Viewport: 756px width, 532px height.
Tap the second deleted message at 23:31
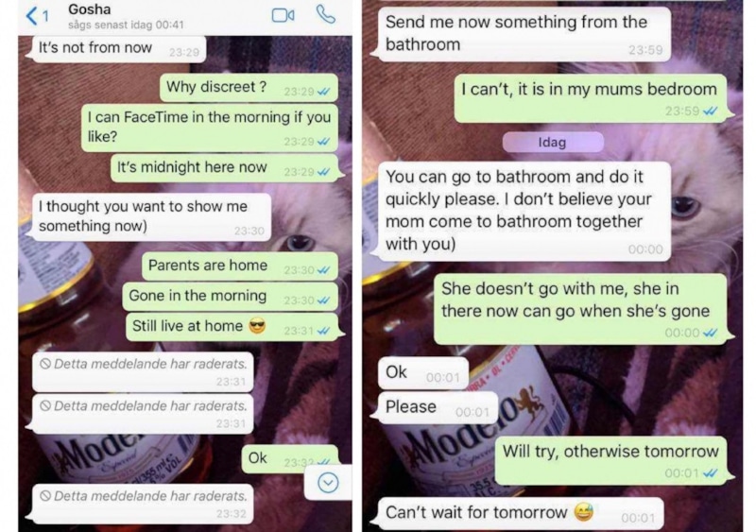[x=144, y=413]
